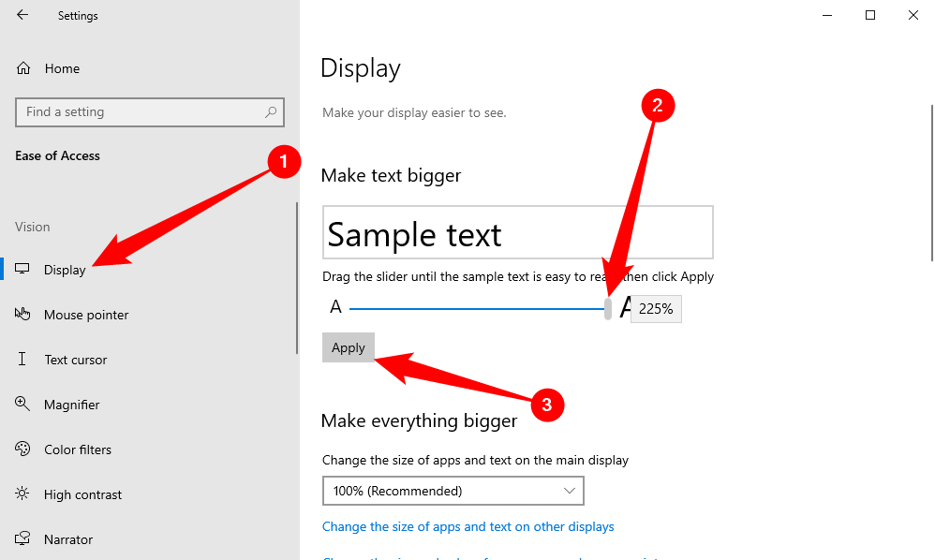The height and width of the screenshot is (560, 935).
Task: Click the Color filters palette icon
Action: coord(22,449)
